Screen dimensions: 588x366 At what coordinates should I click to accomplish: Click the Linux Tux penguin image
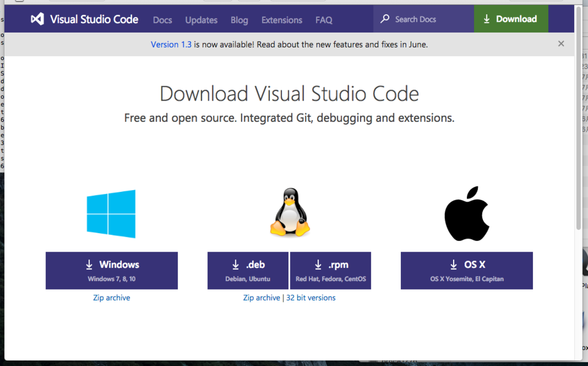(290, 212)
